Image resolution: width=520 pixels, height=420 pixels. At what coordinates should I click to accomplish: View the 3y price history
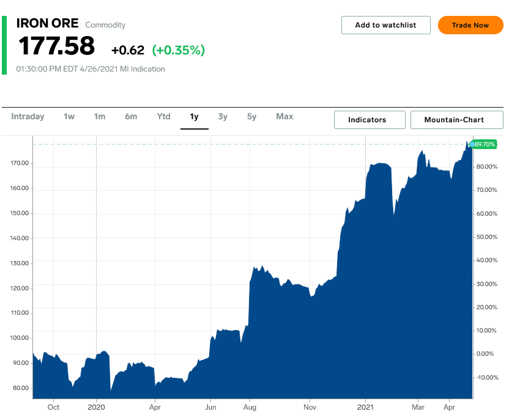pyautogui.click(x=223, y=116)
